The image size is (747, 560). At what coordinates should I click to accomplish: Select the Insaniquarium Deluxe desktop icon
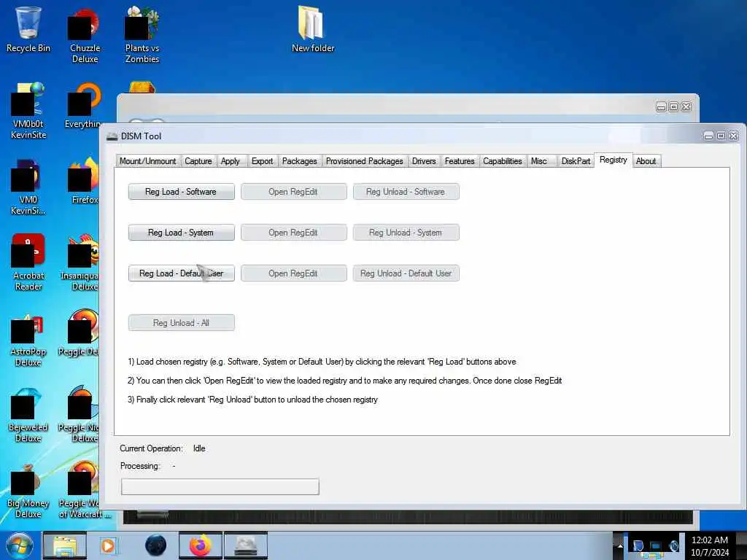point(80,262)
